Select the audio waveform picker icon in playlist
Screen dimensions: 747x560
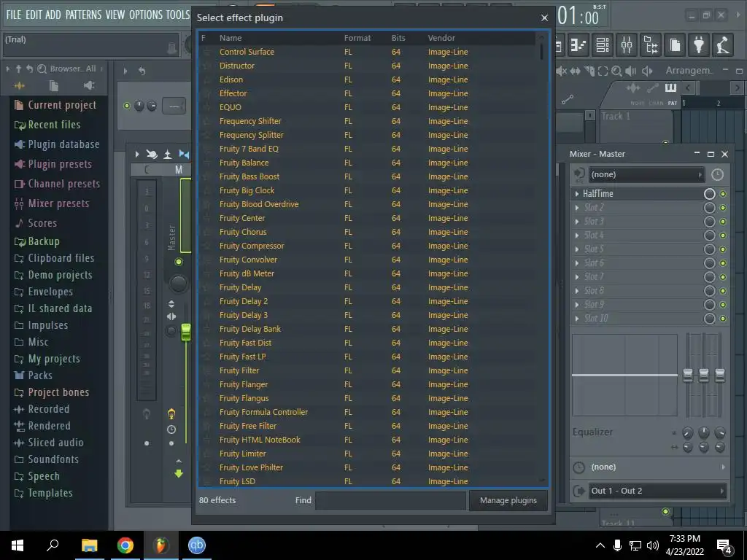[633, 87]
